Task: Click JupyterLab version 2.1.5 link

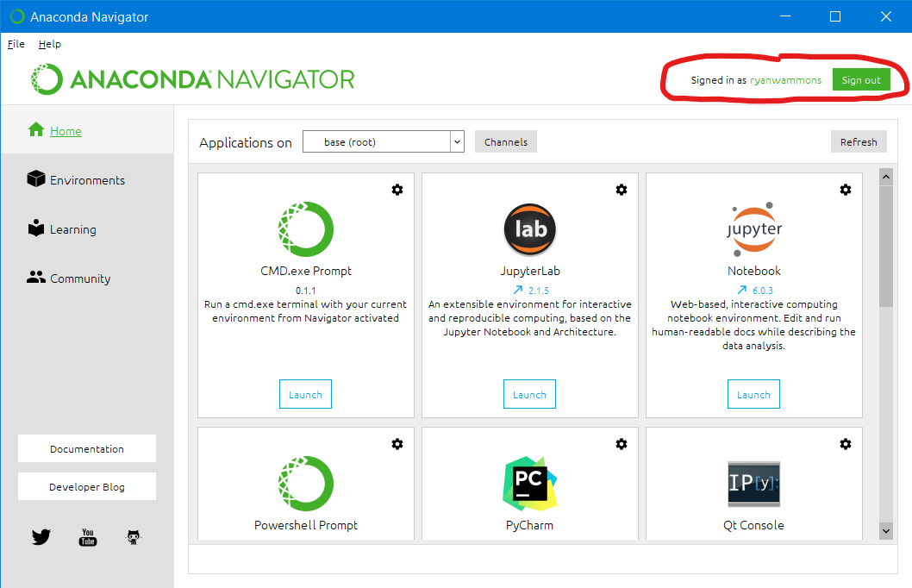Action: click(539, 291)
